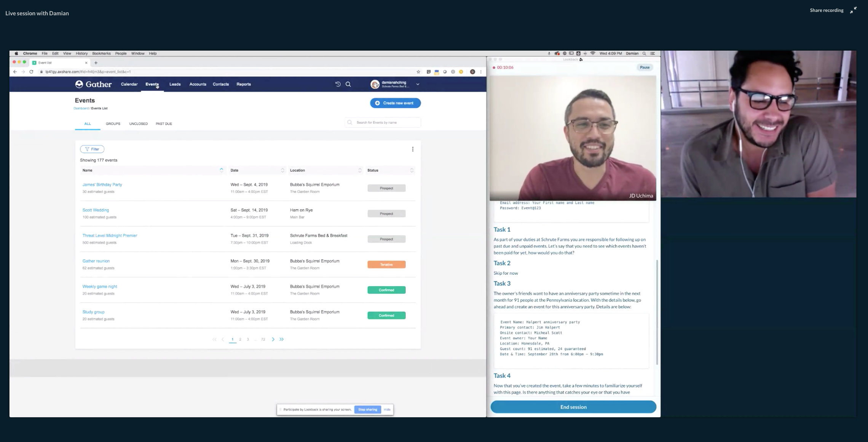
Task: Pause the Lookback recording
Action: click(645, 67)
